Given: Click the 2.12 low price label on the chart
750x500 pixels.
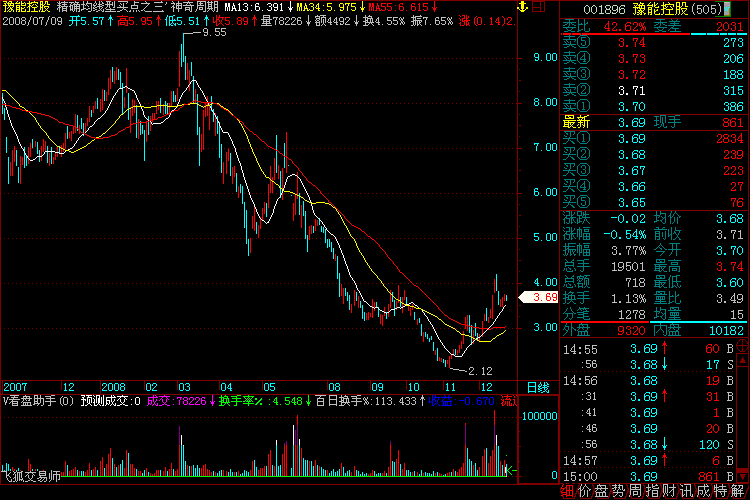Looking at the screenshot, I should tap(480, 371).
